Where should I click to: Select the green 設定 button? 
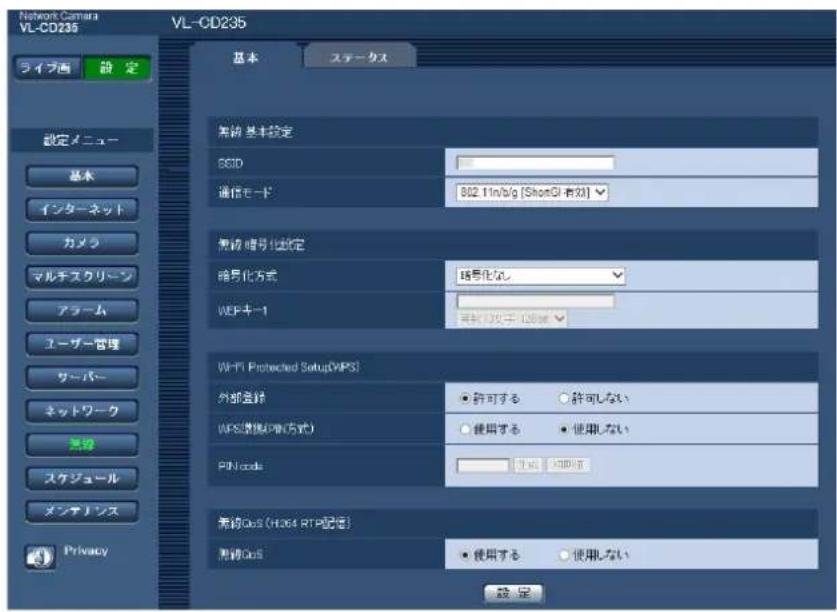(117, 68)
